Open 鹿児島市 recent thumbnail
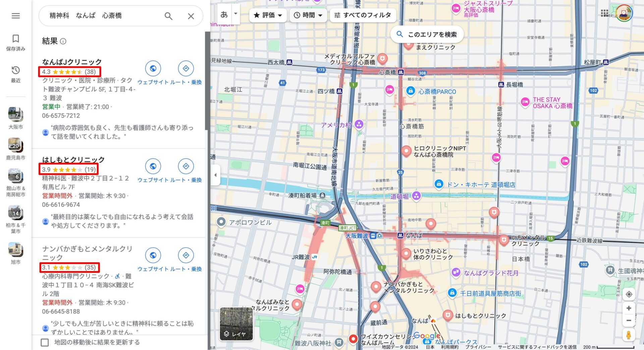 tap(15, 149)
